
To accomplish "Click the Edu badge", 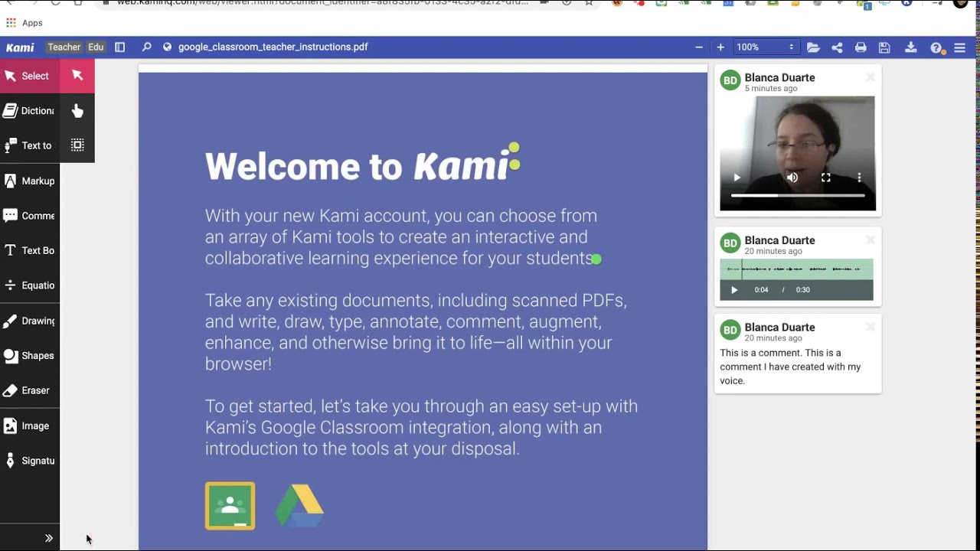I will click(96, 47).
